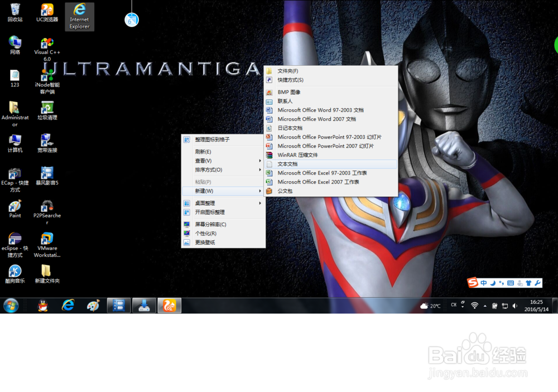The height and width of the screenshot is (392, 558).
Task: Expand 查看(V) submenu
Action: click(224, 161)
